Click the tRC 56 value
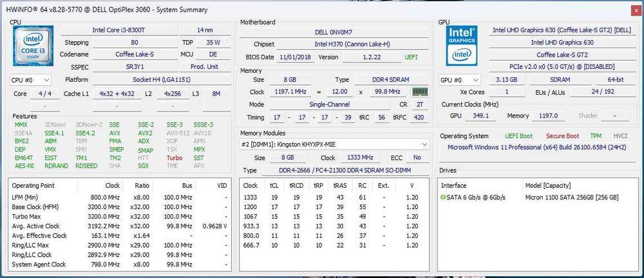644x278 pixels. coord(381,117)
